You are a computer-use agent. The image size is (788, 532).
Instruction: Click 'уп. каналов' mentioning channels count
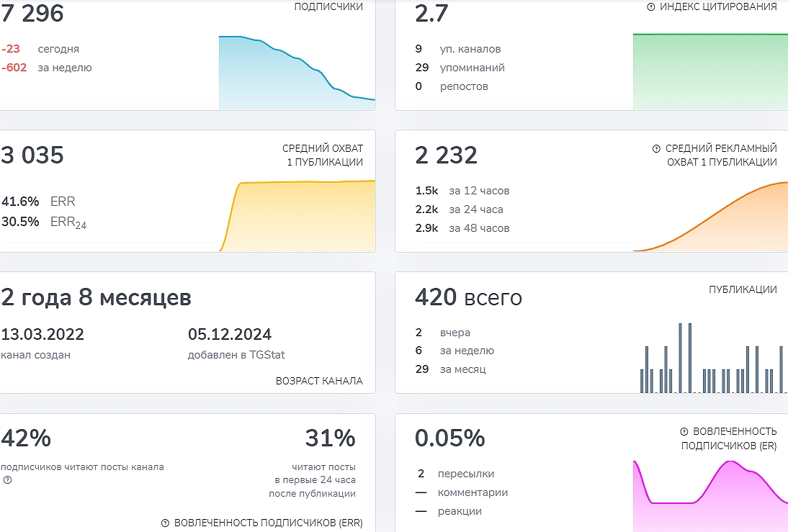pos(470,49)
